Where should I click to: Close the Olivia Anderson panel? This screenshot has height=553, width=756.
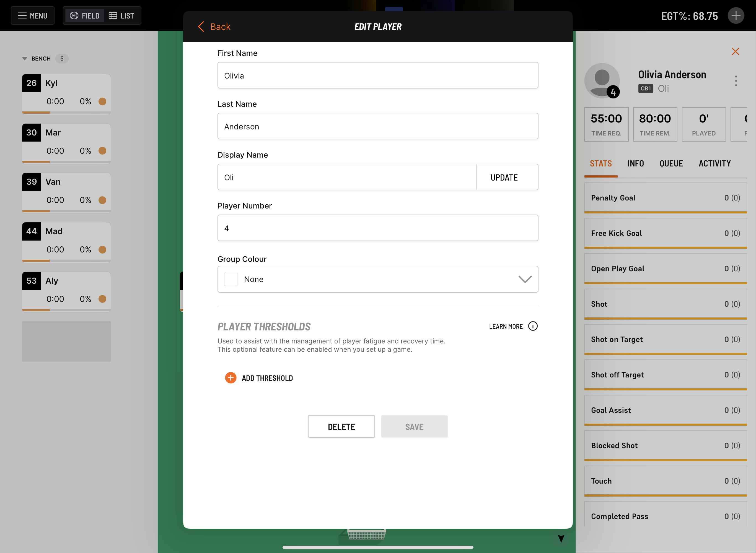pos(735,51)
